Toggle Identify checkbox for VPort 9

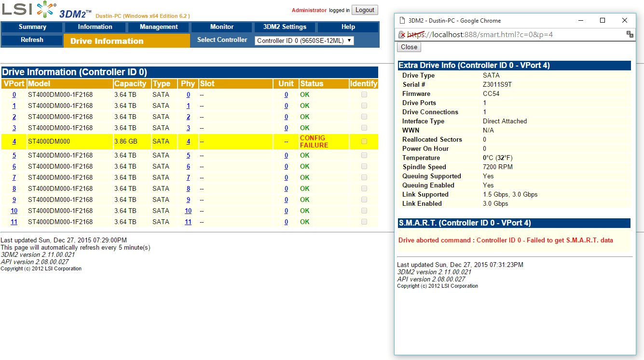tap(364, 200)
